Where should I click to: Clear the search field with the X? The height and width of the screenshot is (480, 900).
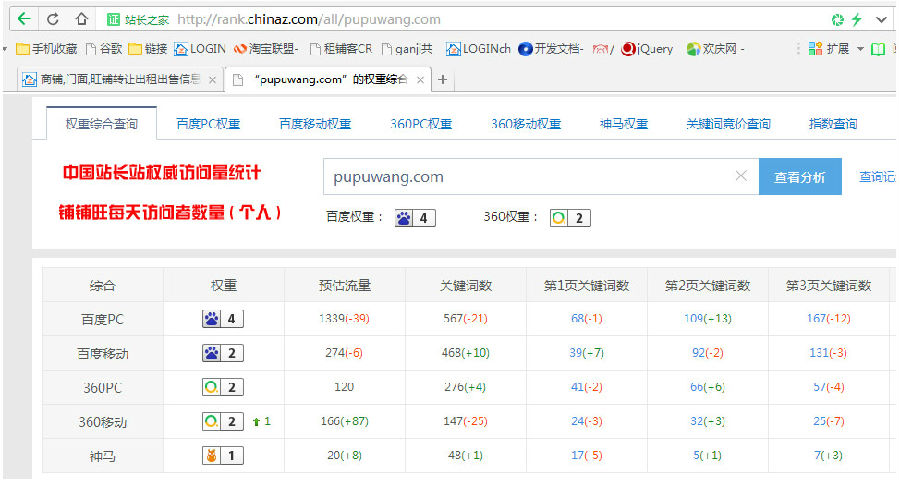[x=741, y=176]
